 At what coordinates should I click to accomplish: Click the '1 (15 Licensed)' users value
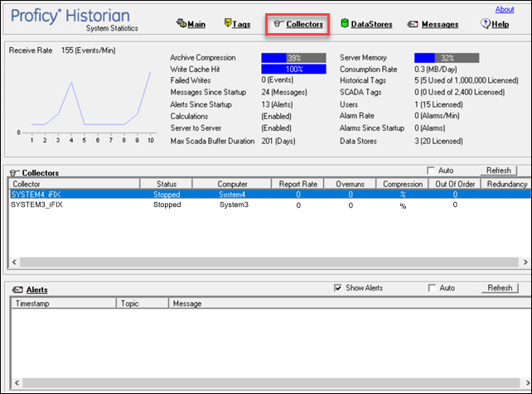[438, 104]
